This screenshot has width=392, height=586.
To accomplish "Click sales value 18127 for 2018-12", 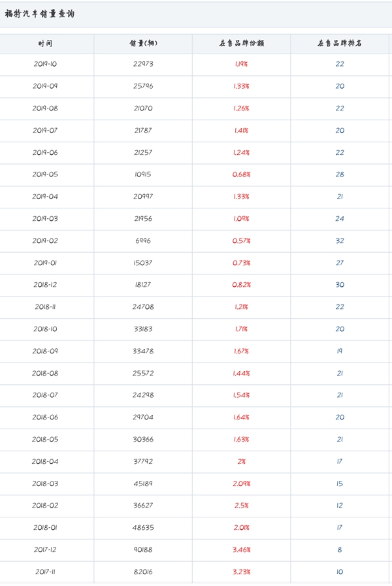I will (x=143, y=285).
